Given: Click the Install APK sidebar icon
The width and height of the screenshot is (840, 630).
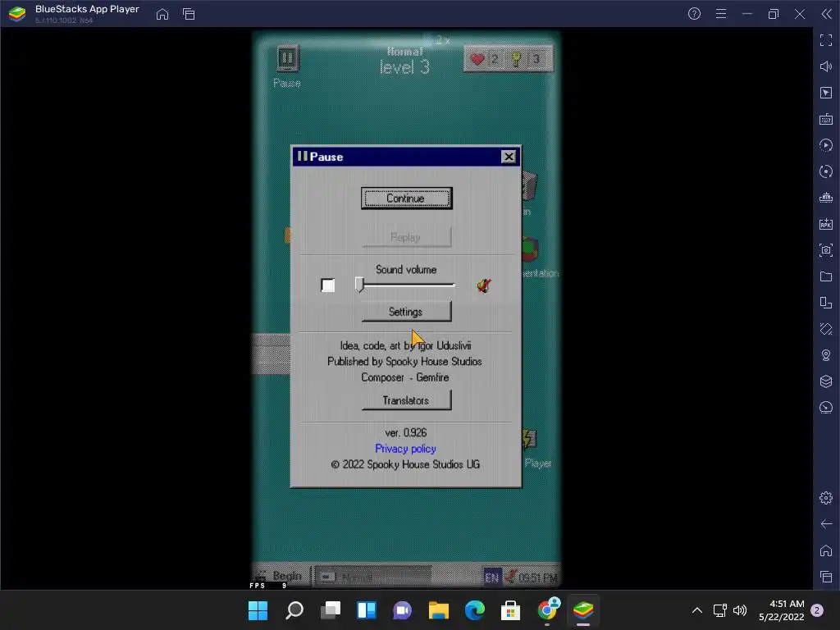Looking at the screenshot, I should point(826,224).
